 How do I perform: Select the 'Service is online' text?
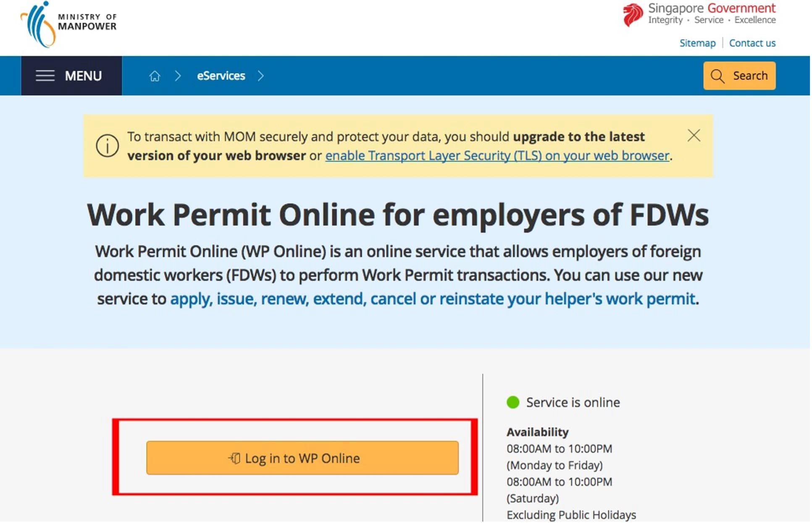click(x=573, y=402)
